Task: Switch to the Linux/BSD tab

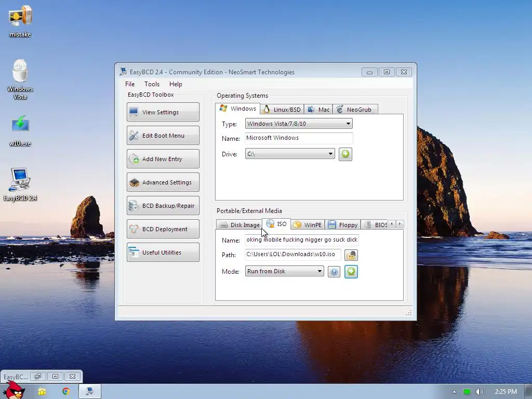Action: point(282,109)
